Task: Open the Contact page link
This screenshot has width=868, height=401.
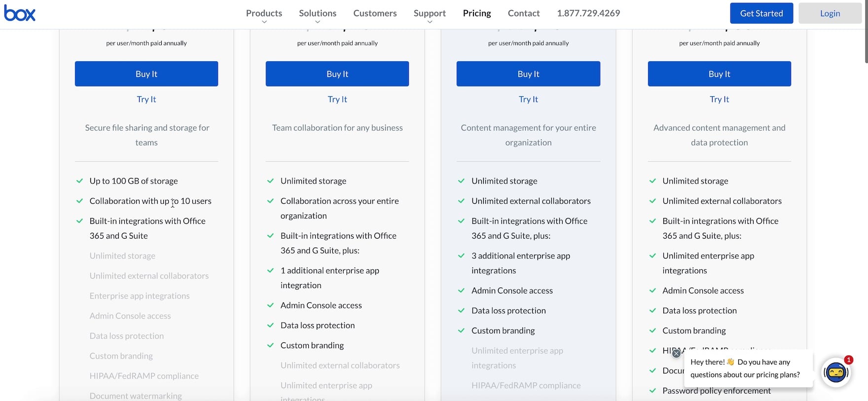Action: [523, 13]
